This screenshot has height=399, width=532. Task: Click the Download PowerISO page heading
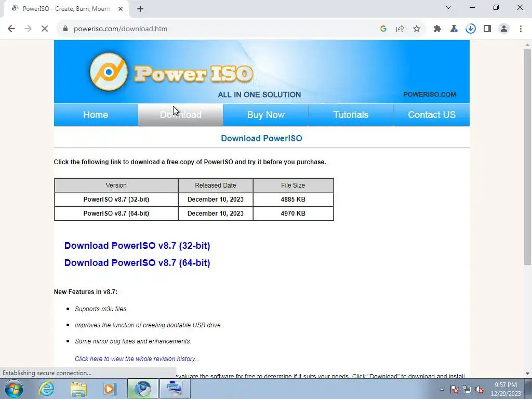tap(262, 138)
